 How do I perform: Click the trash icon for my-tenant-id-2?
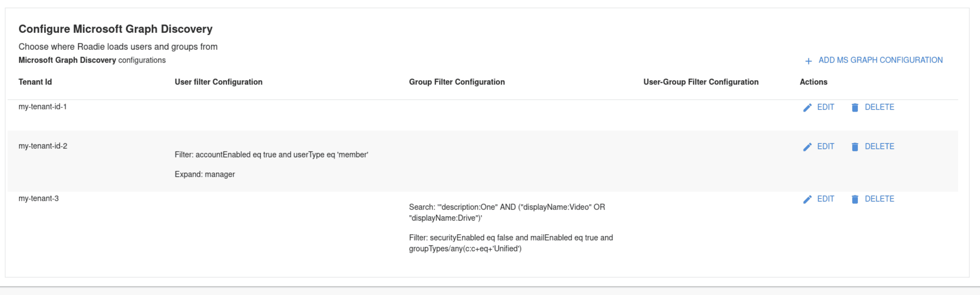pos(855,147)
